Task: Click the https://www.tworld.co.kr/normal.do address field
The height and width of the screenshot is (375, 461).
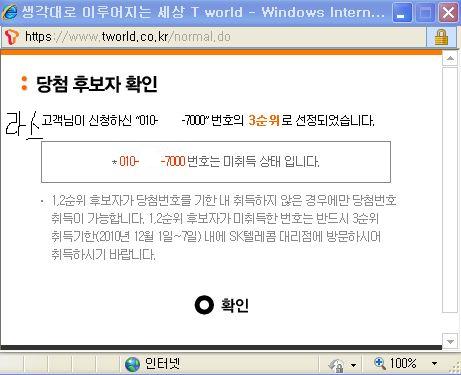Action: (x=213, y=37)
